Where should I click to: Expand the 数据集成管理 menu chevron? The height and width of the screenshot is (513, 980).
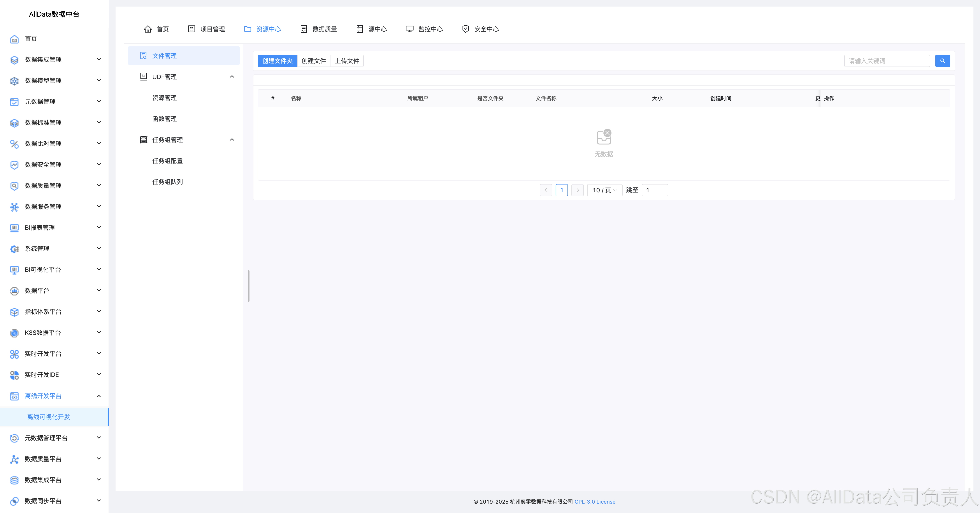(99, 59)
